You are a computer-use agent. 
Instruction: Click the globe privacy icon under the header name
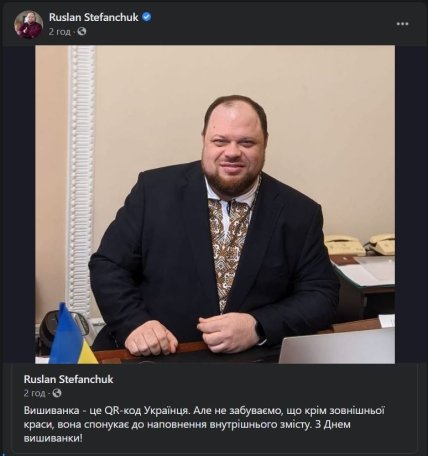(82, 32)
